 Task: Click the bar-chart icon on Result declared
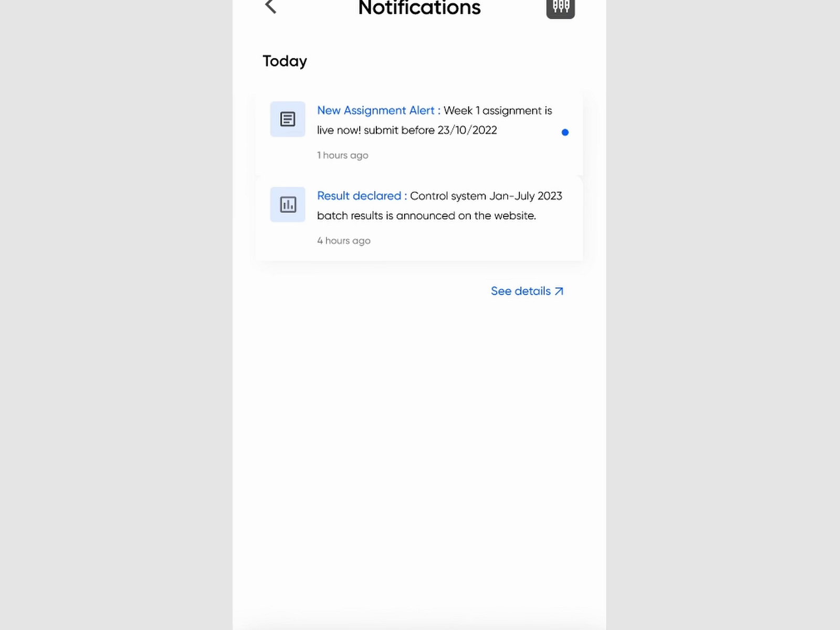(x=287, y=204)
